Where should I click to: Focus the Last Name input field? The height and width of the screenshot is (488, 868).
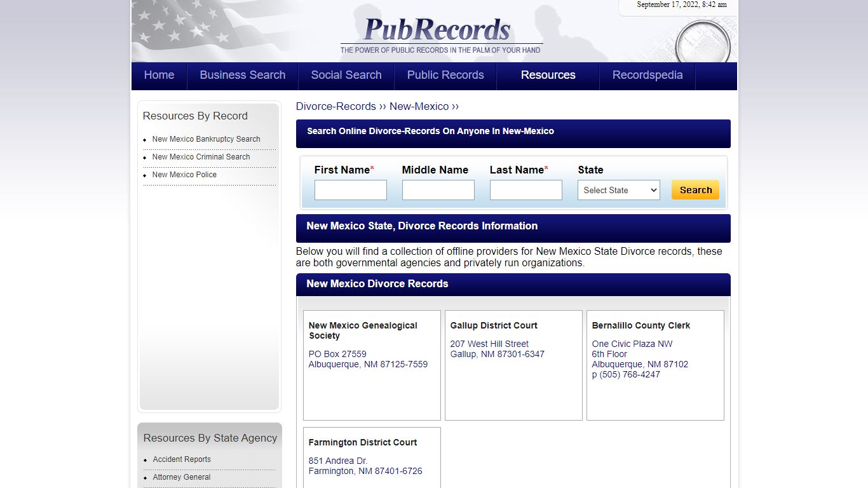pyautogui.click(x=526, y=190)
